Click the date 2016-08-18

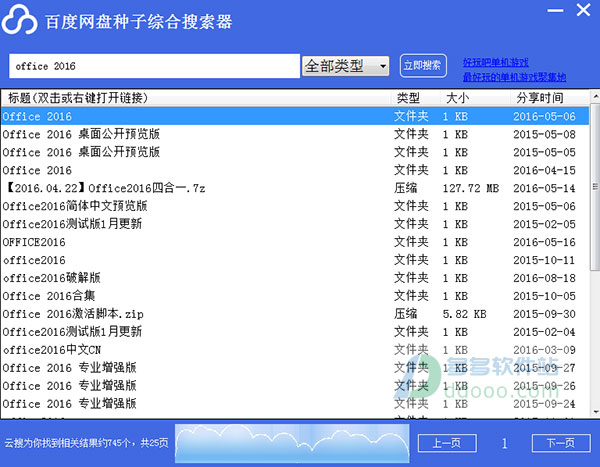click(544, 278)
